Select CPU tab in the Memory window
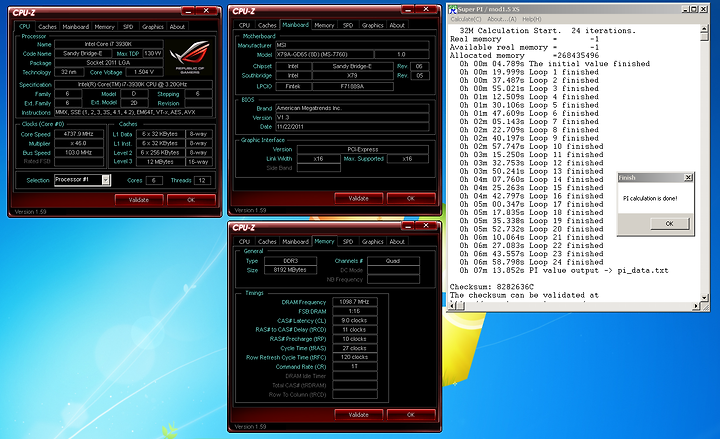This screenshot has width=720, height=439. click(244, 242)
